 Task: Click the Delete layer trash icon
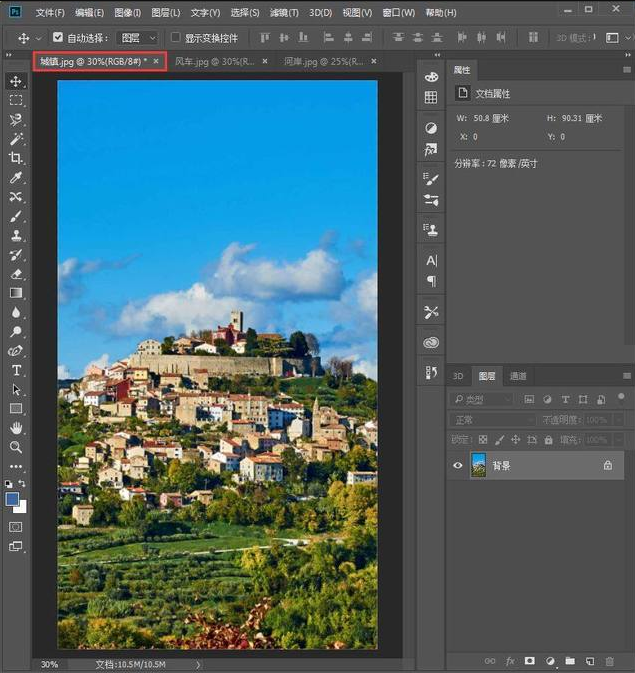pyautogui.click(x=609, y=661)
